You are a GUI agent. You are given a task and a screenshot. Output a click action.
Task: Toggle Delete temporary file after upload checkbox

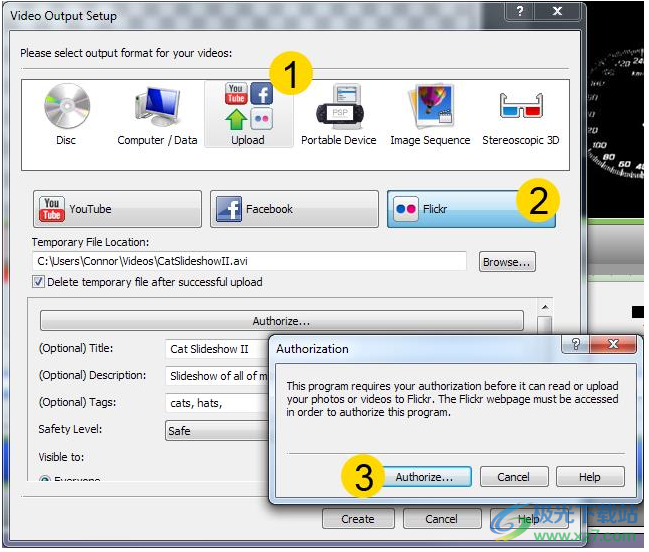[x=38, y=283]
